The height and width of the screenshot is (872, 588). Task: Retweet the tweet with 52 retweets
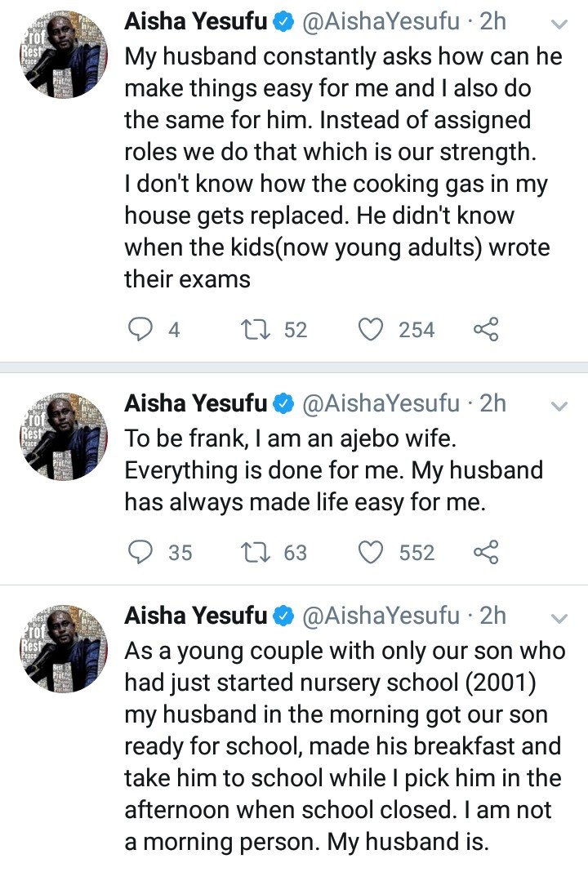click(x=256, y=329)
